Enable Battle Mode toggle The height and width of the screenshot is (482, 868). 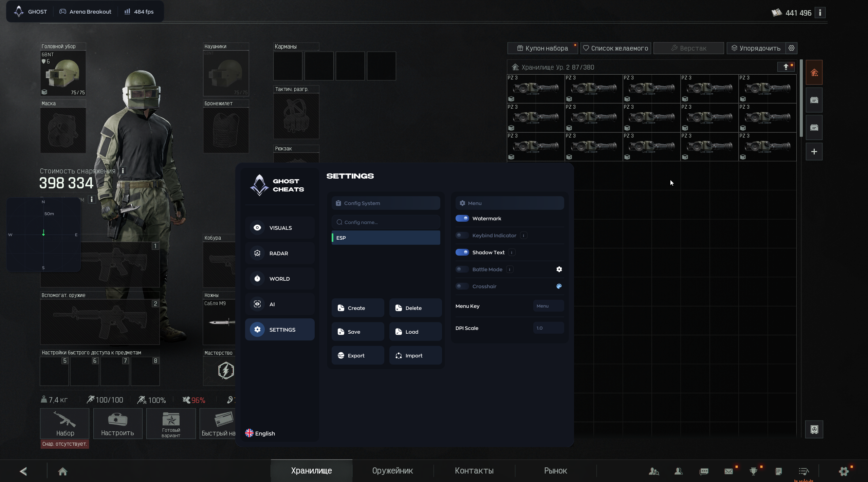point(462,269)
